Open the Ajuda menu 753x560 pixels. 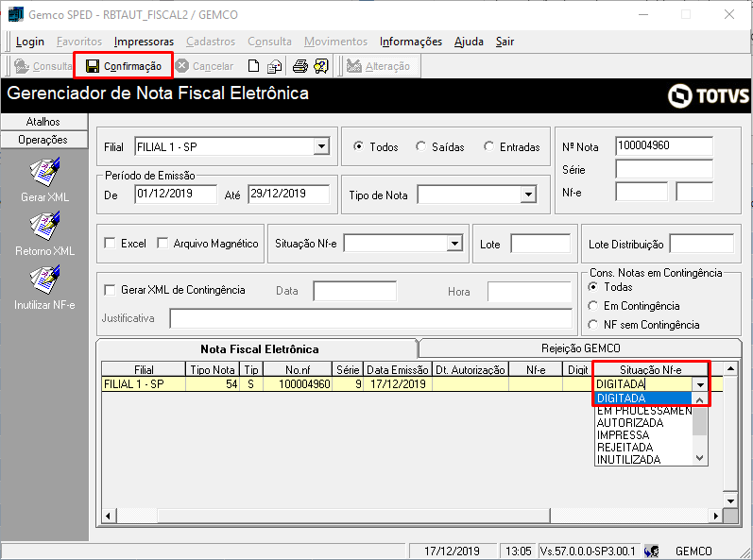point(469,42)
